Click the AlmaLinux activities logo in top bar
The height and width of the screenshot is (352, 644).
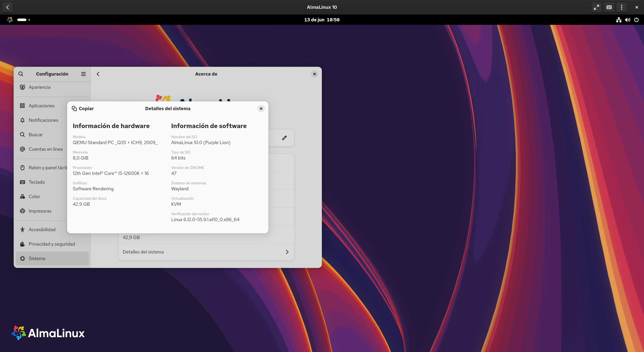(10, 20)
